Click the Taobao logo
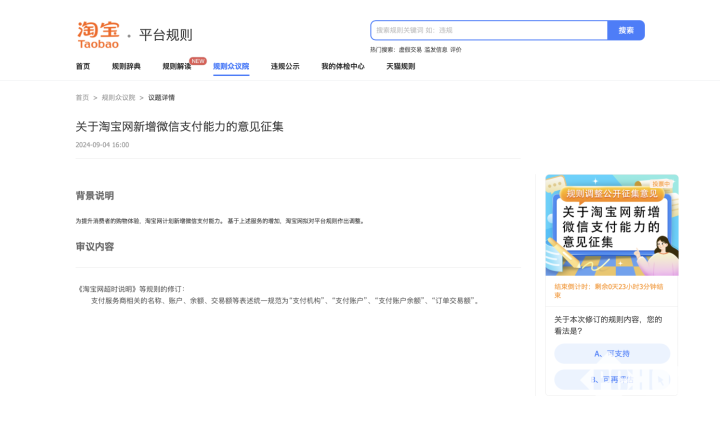 point(98,35)
